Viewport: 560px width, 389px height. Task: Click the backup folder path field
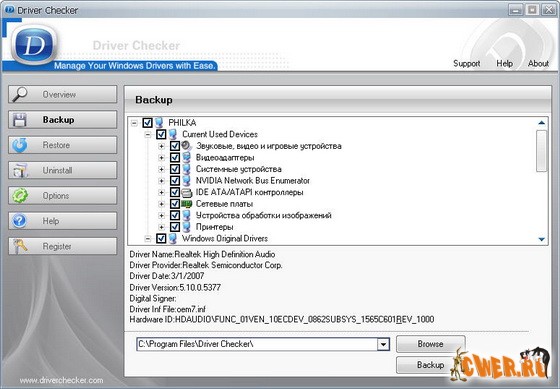click(257, 344)
